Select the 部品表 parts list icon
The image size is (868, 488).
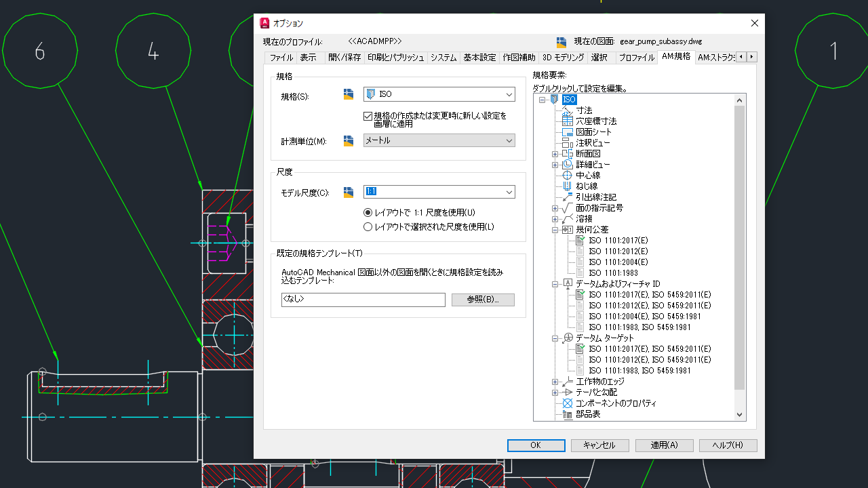point(568,414)
